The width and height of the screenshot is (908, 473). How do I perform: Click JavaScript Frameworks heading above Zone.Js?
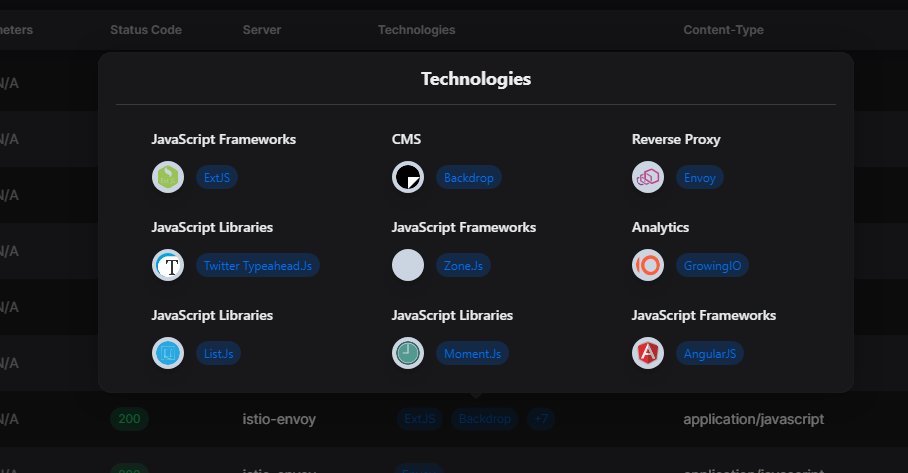[464, 228]
